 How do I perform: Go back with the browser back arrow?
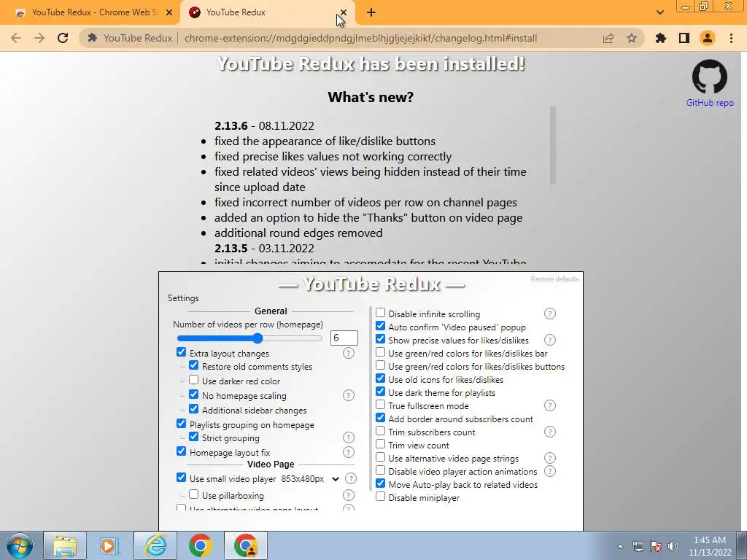(x=16, y=38)
